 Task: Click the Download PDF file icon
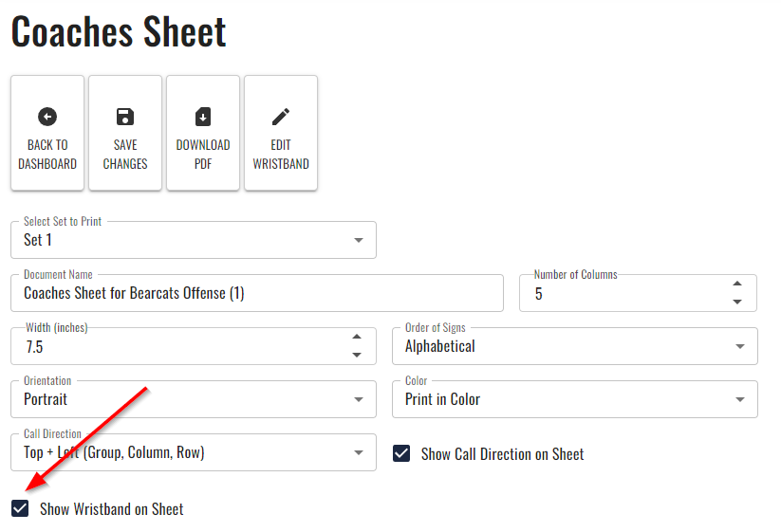[203, 117]
